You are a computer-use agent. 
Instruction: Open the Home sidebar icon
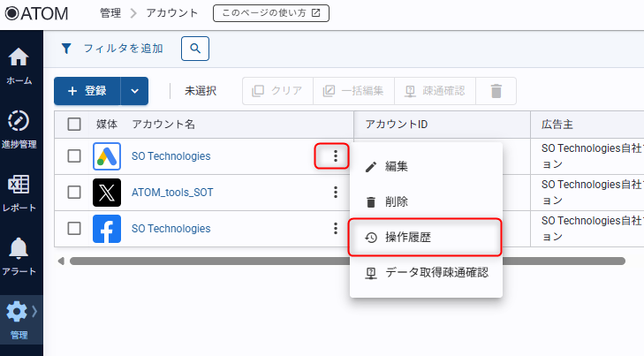pyautogui.click(x=19, y=58)
